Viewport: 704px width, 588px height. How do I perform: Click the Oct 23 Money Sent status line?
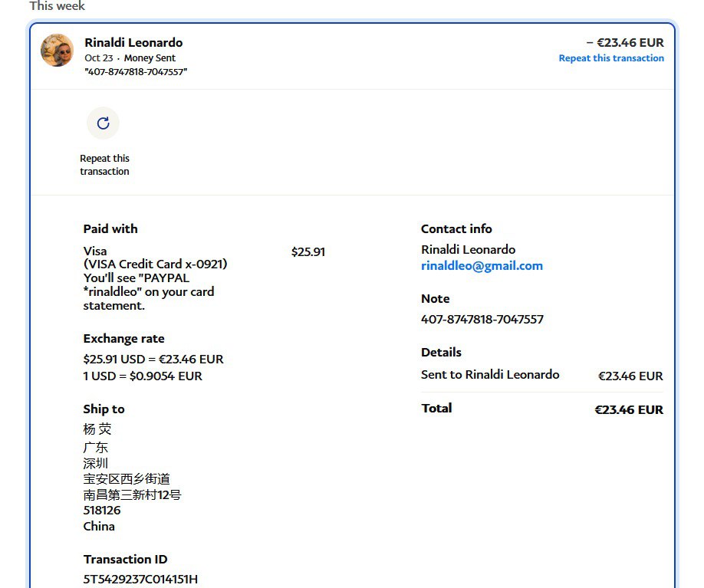[x=130, y=58]
